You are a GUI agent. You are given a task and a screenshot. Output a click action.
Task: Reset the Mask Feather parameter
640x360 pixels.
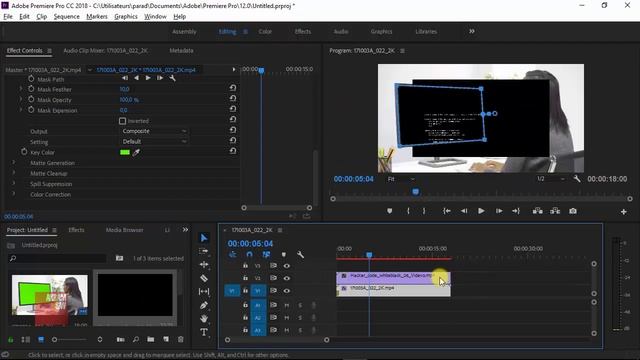click(233, 88)
